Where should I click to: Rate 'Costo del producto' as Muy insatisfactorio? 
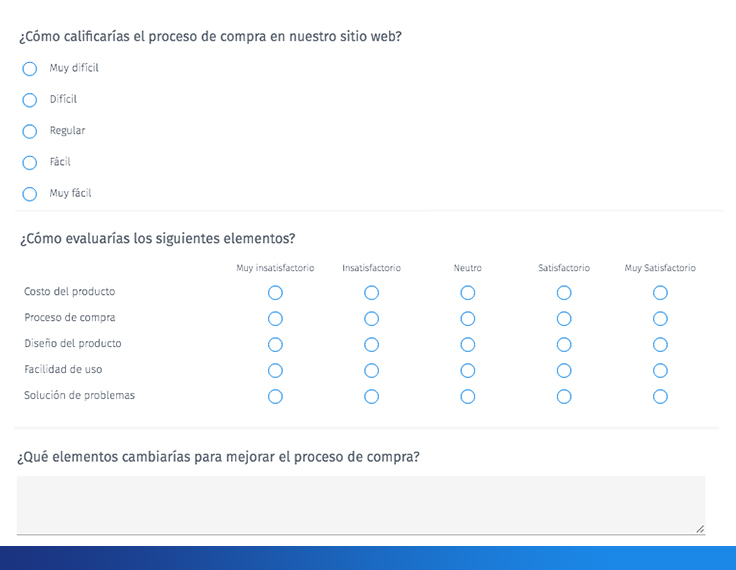coord(275,293)
